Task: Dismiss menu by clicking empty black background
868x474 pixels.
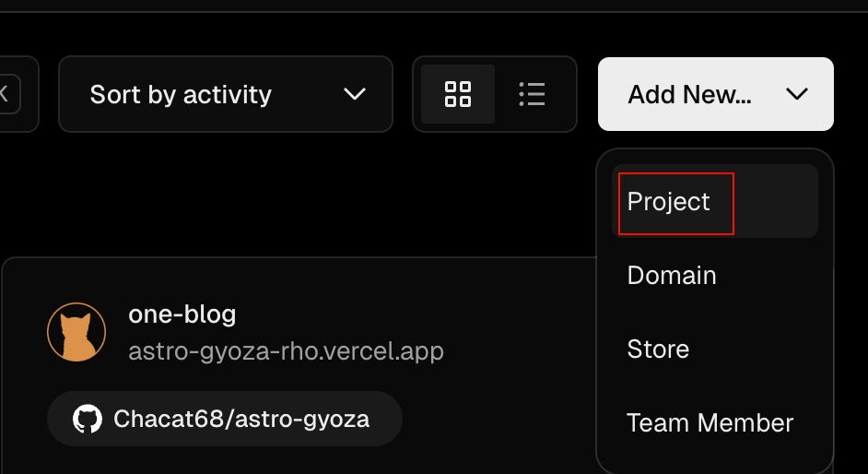Action: tap(332, 199)
